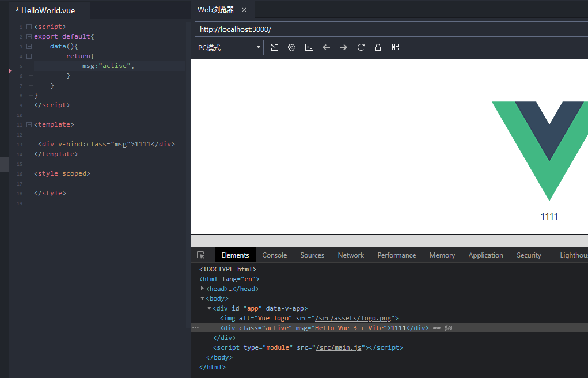Switch to the Security tab
Image resolution: width=588 pixels, height=378 pixels.
[529, 255]
